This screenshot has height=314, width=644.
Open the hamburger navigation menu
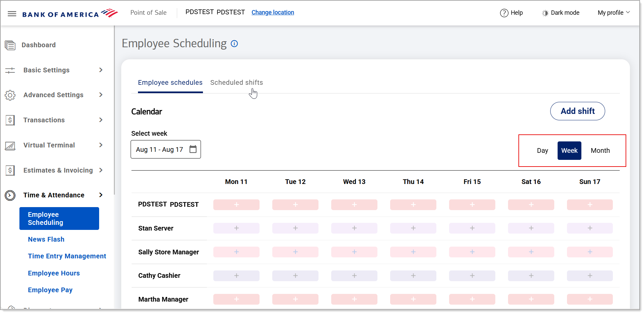(x=12, y=14)
